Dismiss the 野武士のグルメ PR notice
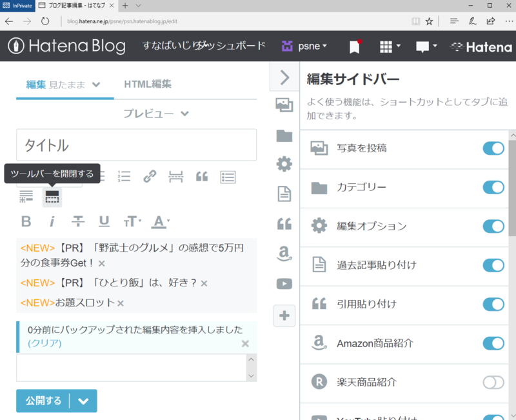Image resolution: width=516 pixels, height=420 pixels. pos(102,263)
